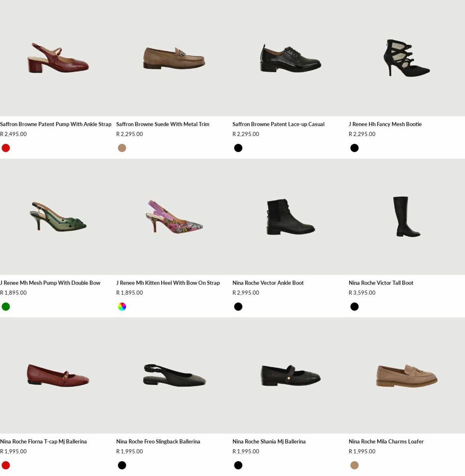
Task: Click price R 2,295.00 under Suede With Metal Trim
Action: 129,134
